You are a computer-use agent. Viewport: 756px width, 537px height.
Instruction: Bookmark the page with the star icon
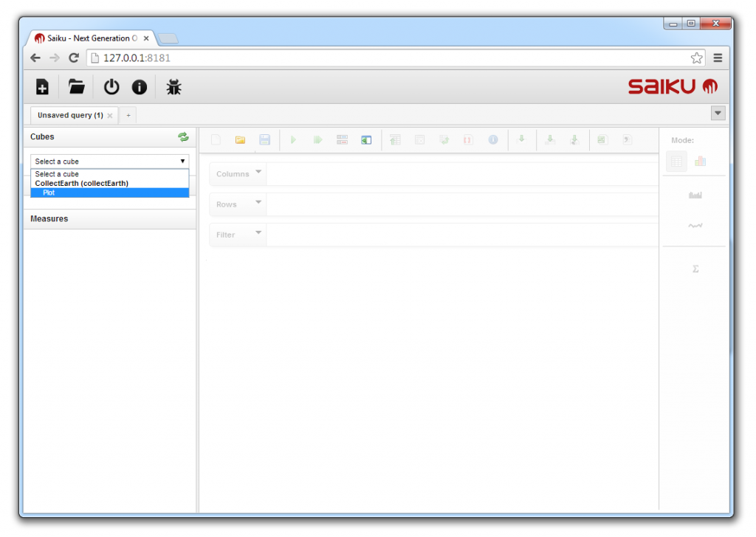point(696,58)
